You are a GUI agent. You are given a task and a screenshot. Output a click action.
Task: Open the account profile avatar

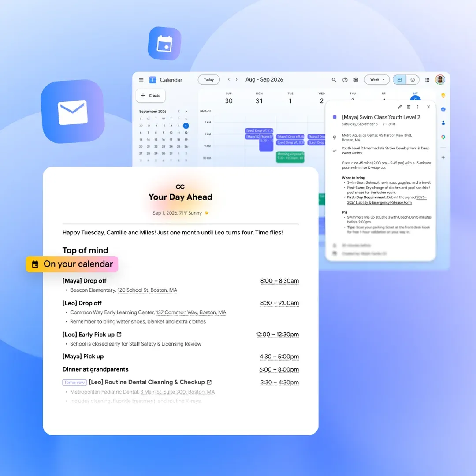[x=440, y=79]
